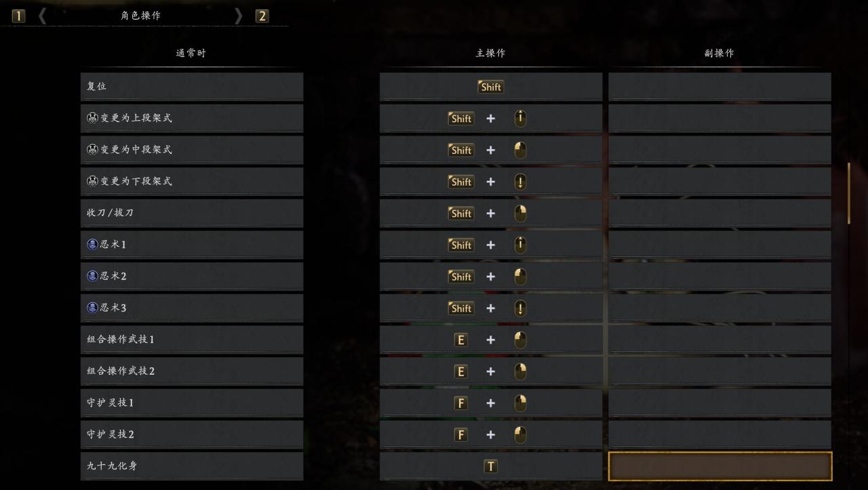
Task: Click the main binding cell for 忍术2
Action: pos(491,277)
